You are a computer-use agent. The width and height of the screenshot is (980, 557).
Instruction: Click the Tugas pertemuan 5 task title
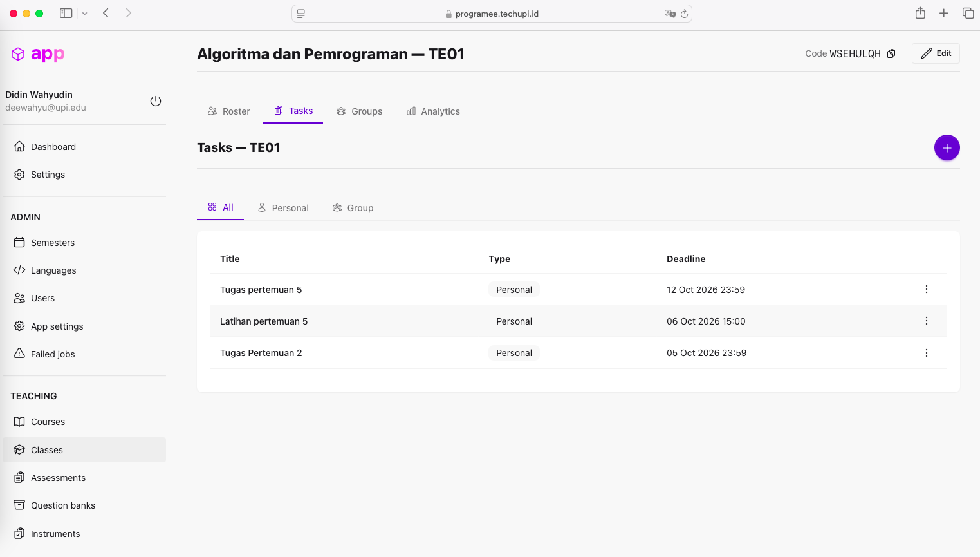pos(261,290)
